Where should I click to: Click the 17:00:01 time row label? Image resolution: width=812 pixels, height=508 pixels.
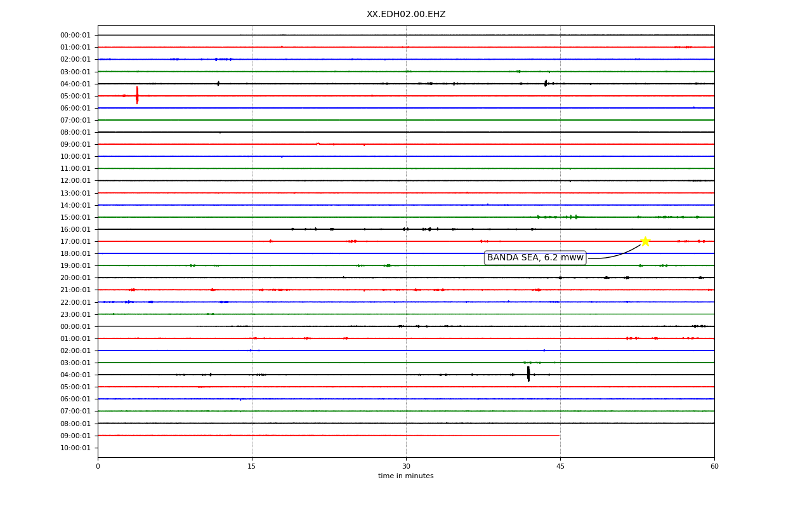tap(75, 242)
